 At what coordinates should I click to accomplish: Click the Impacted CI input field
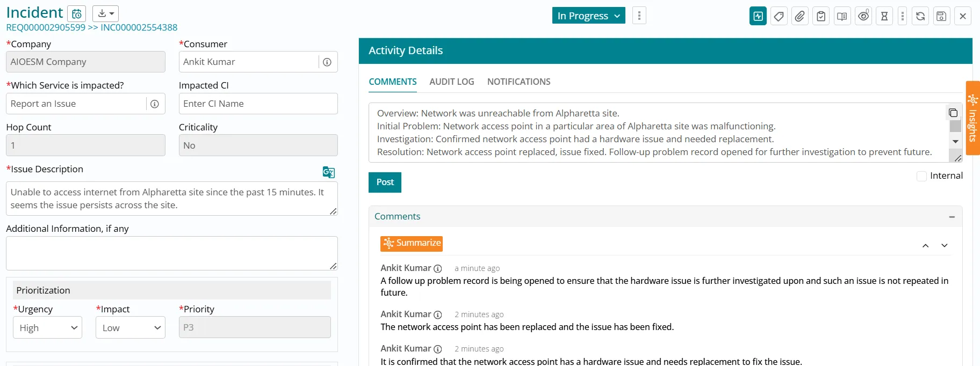tap(258, 104)
